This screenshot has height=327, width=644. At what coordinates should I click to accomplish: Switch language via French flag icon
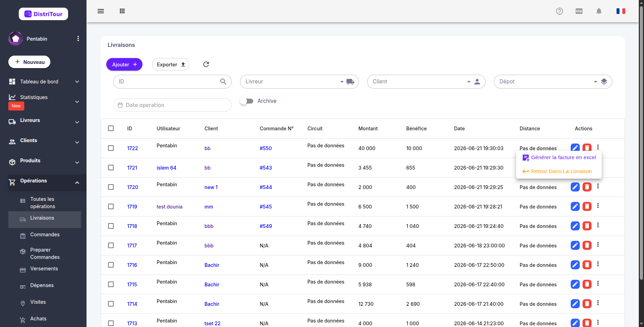pyautogui.click(x=621, y=11)
